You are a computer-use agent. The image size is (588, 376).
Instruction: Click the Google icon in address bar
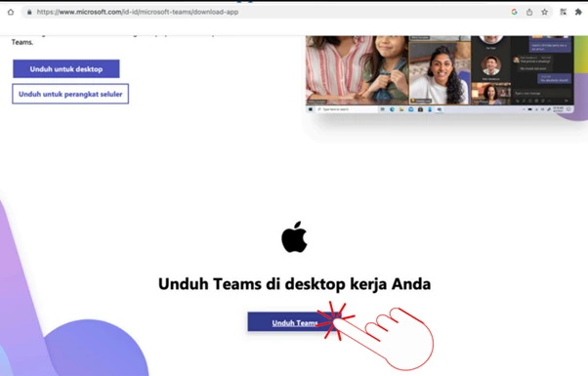[514, 12]
